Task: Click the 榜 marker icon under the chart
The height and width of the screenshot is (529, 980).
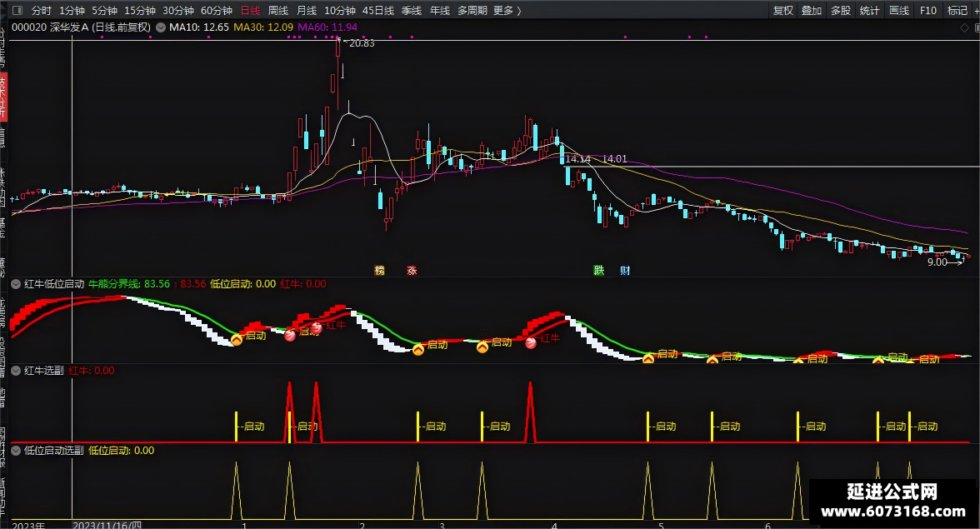Action: 379,271
